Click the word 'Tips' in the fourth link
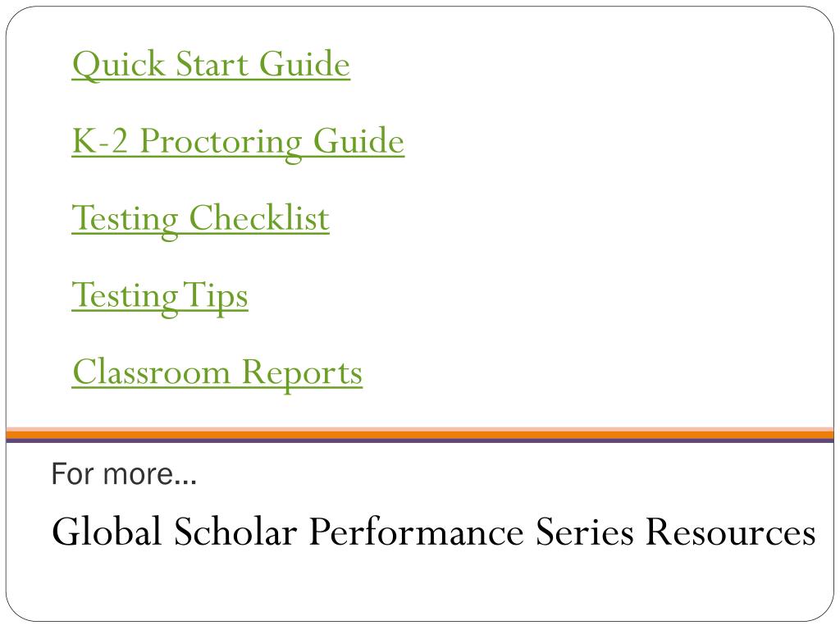Screen dimensions: 840x630 (x=216, y=297)
